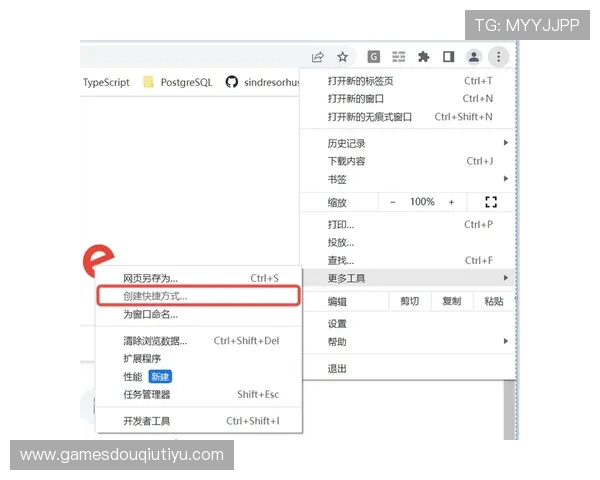Click the 剪切 button
The height and width of the screenshot is (480, 600).
(x=410, y=301)
